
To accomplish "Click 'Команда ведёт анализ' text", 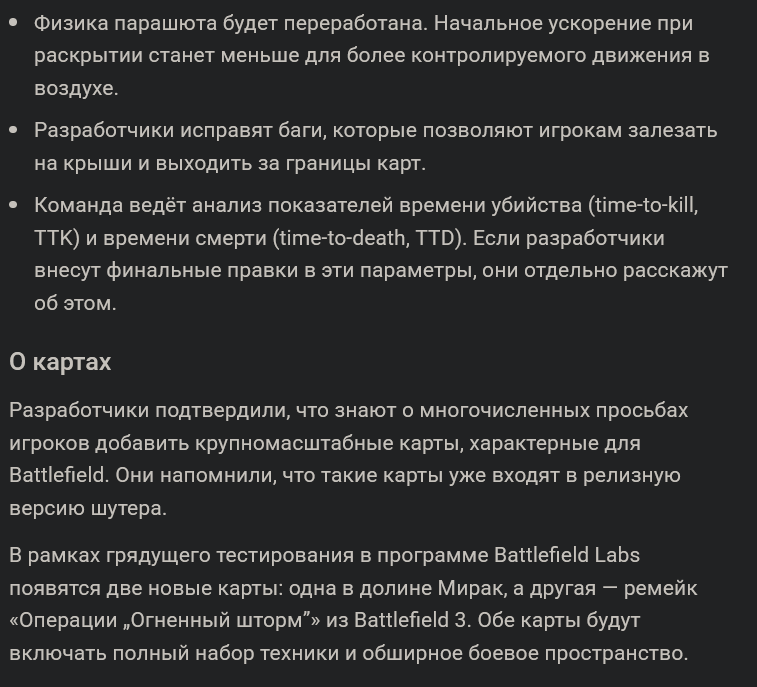I will point(148,206).
